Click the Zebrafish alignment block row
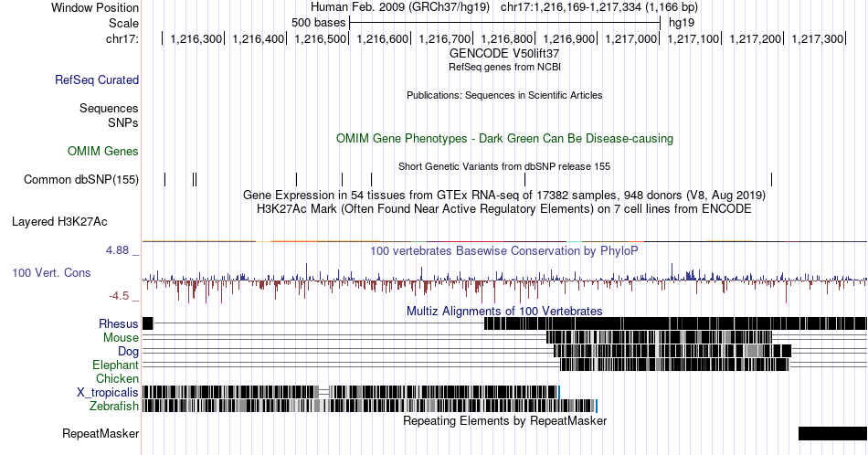868x455 pixels. click(x=370, y=407)
